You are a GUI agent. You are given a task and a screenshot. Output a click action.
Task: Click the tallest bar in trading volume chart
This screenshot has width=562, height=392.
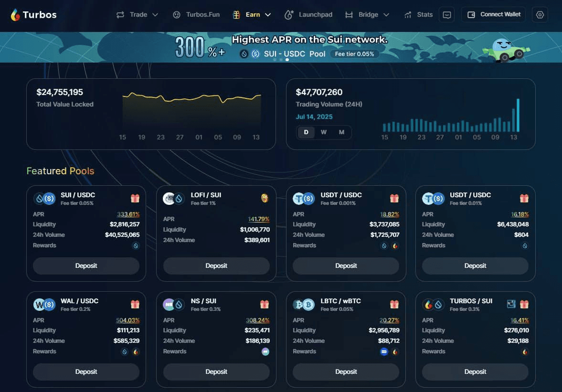point(518,116)
